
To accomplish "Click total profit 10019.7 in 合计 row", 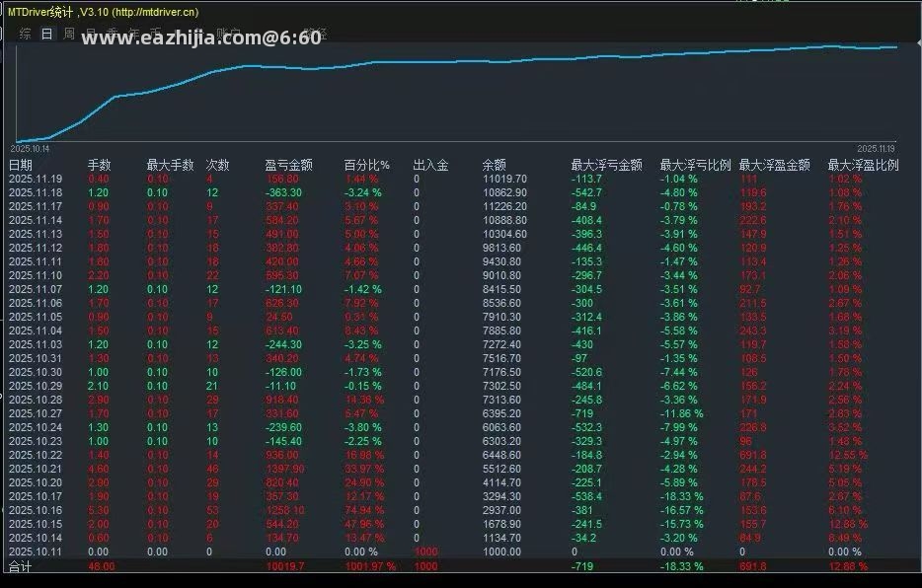I will pos(285,566).
